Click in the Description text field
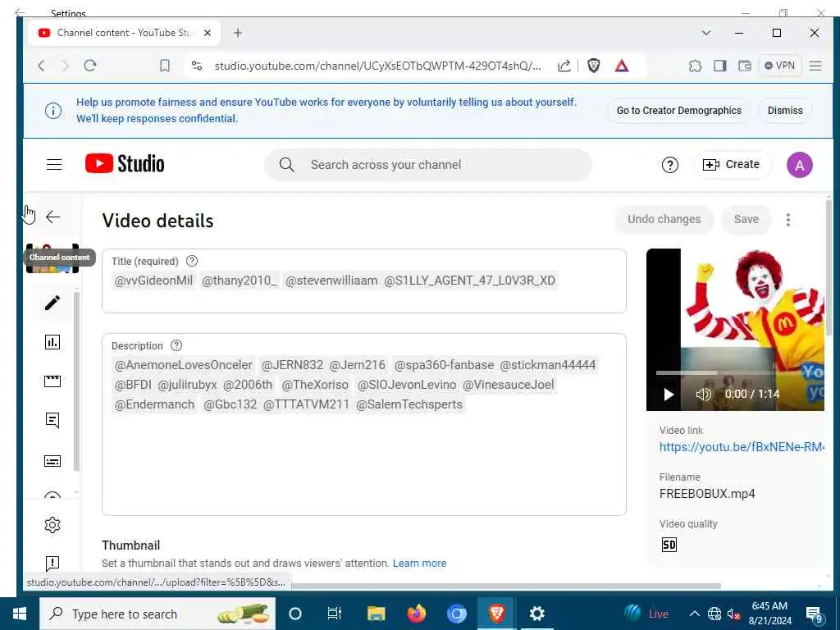The width and height of the screenshot is (840, 630). [x=363, y=424]
